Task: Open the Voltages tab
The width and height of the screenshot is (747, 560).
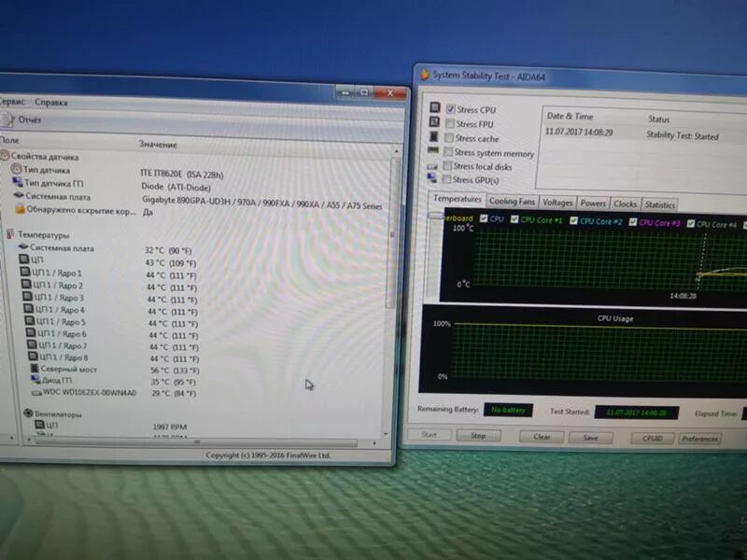Action: 557,203
